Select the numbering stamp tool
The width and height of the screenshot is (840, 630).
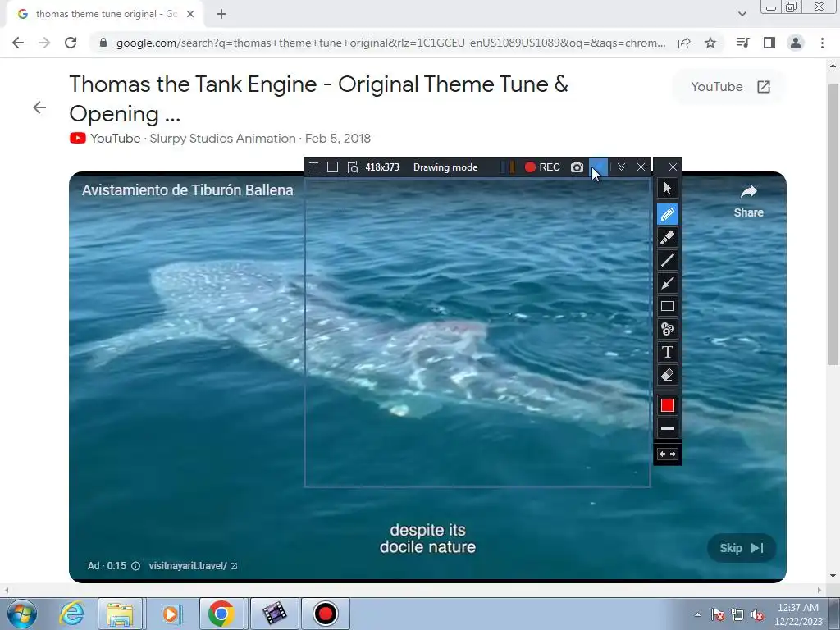point(668,329)
